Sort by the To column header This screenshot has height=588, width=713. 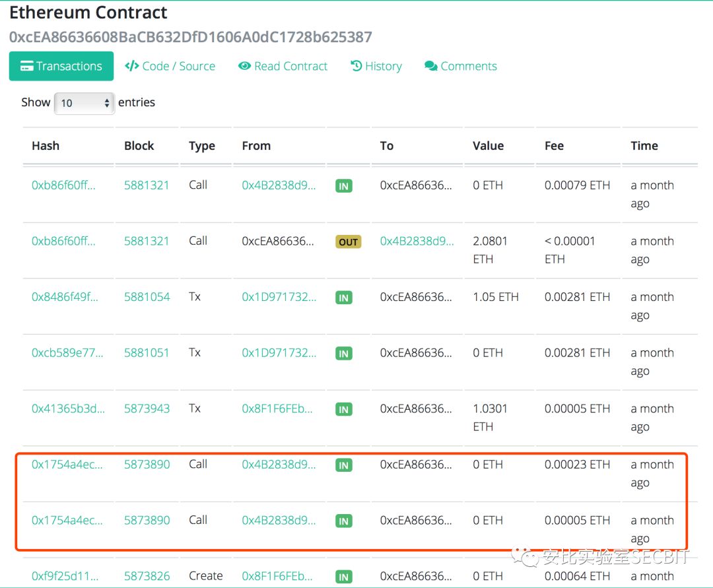[x=386, y=146]
